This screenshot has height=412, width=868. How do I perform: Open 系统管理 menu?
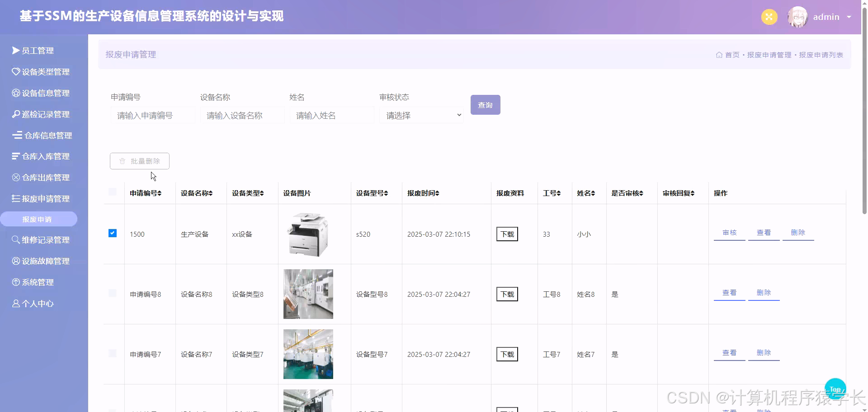[x=38, y=282]
